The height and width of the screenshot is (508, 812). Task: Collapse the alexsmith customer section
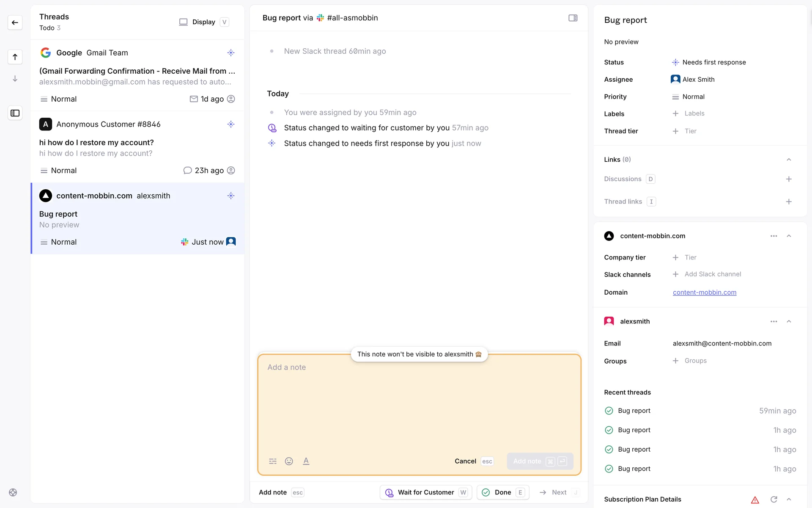[788, 321]
